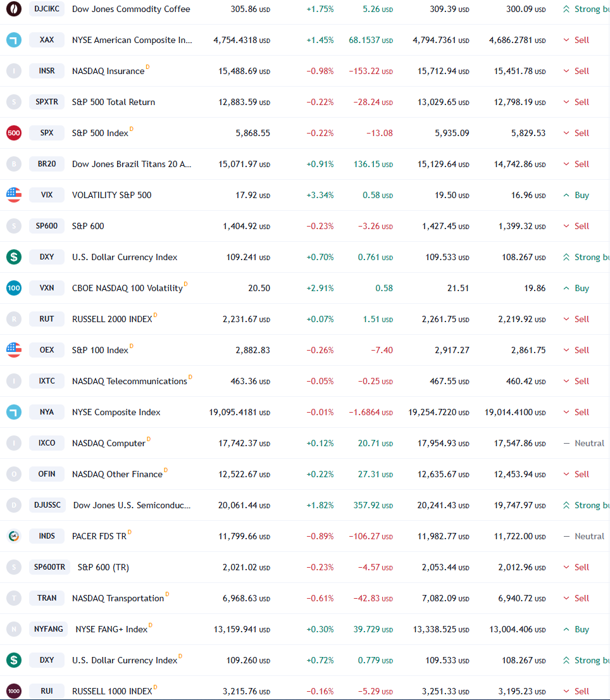
Task: Open NASDAQ Telecommunications link
Action: (130, 381)
